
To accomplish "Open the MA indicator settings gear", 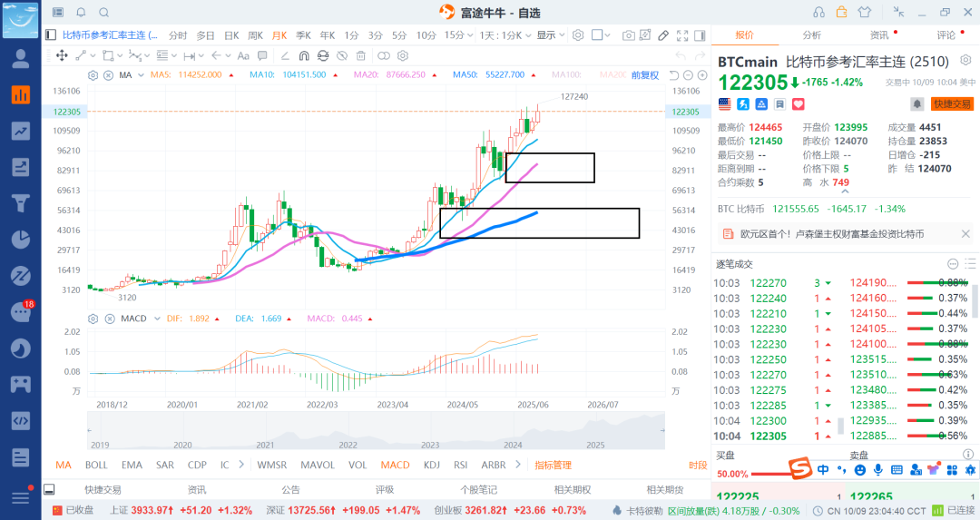I will 93,75.
